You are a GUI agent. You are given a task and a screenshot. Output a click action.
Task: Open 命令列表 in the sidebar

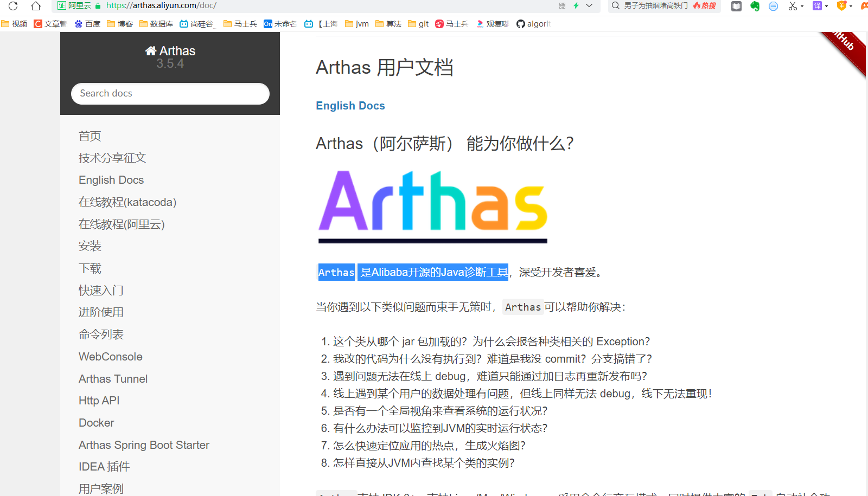[101, 334]
